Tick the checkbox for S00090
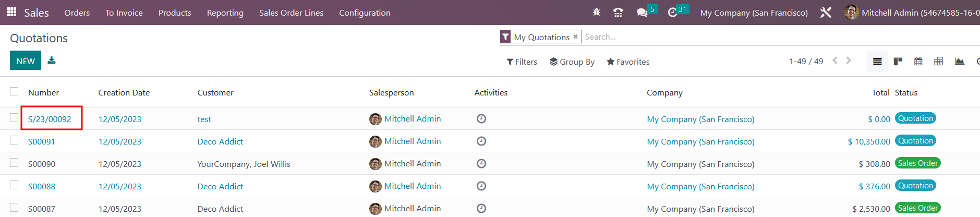This screenshot has height=217, width=980. (14, 163)
